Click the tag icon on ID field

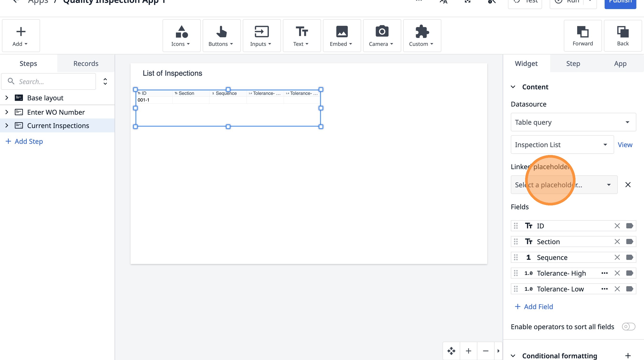[x=629, y=226]
